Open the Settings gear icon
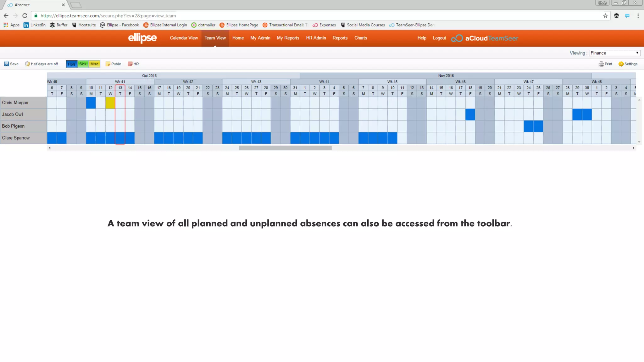This screenshot has width=644, height=362. click(621, 64)
